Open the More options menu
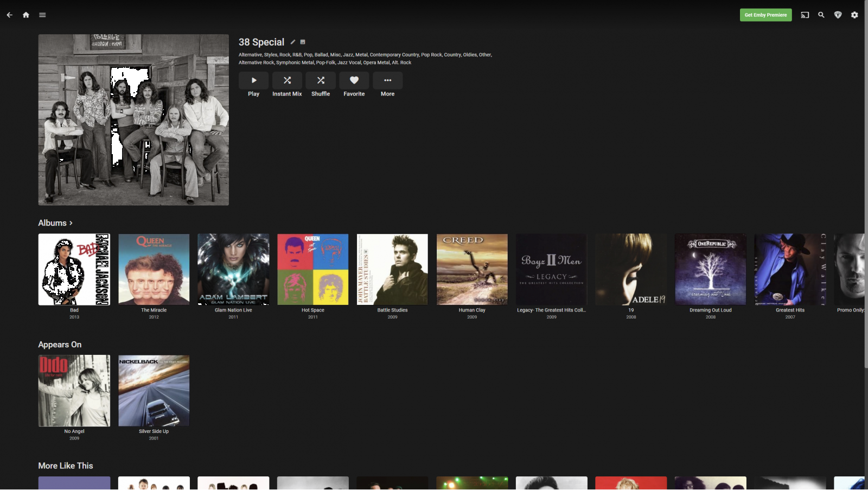The height and width of the screenshot is (490, 868). pyautogui.click(x=387, y=80)
